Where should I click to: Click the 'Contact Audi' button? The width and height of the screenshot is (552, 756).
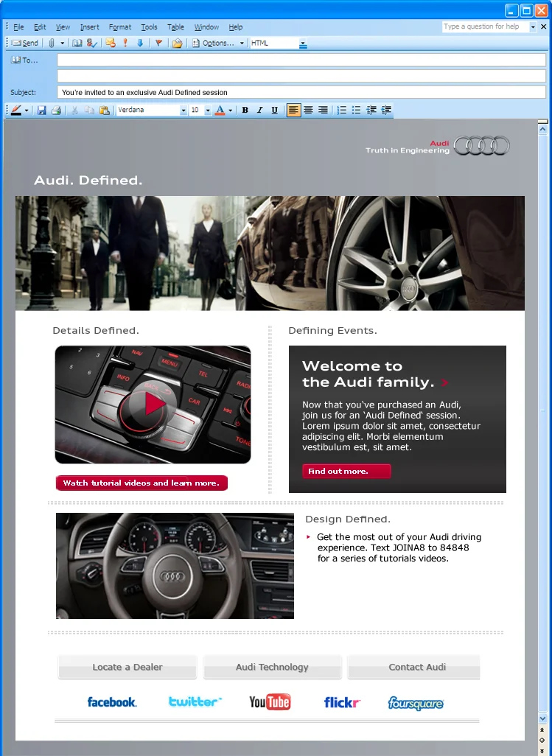(x=413, y=668)
